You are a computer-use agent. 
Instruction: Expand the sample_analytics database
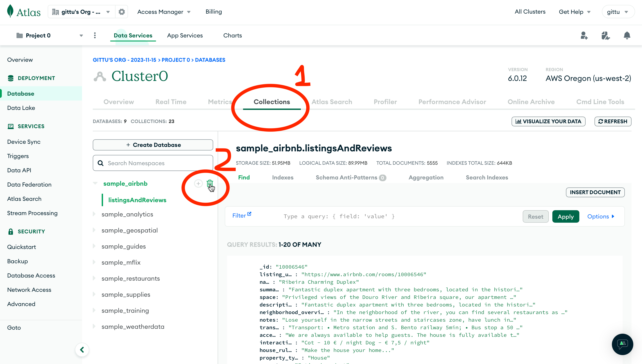pyautogui.click(x=94, y=214)
